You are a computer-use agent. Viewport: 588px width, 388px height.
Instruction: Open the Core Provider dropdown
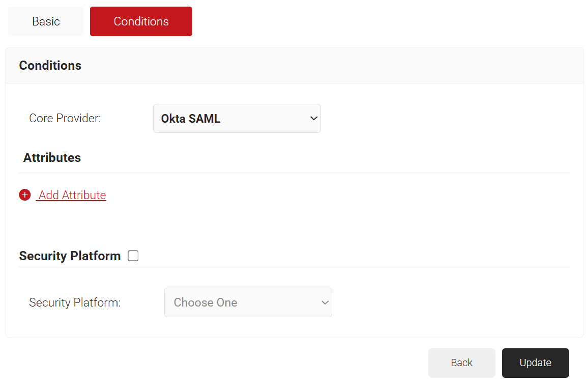point(237,119)
